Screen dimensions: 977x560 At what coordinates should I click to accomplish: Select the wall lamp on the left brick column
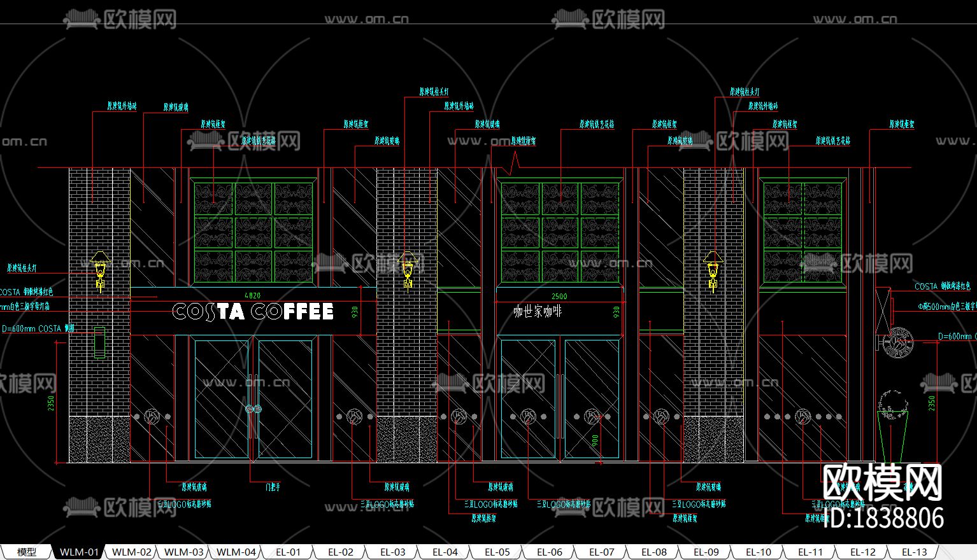click(100, 270)
